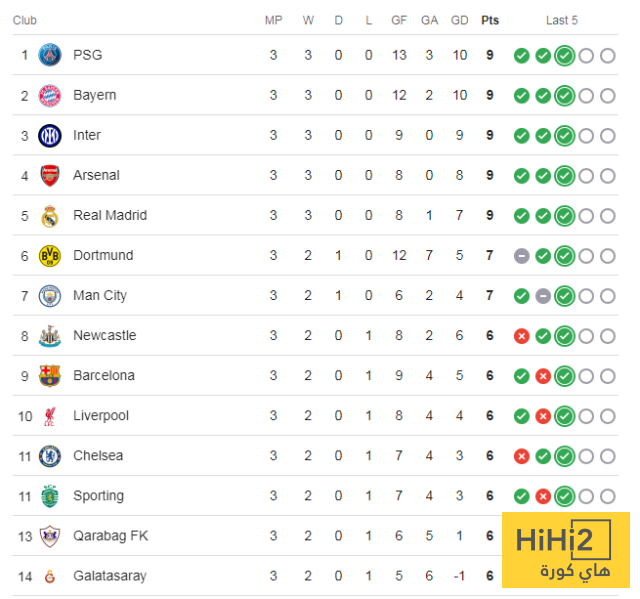
Task: Click the Dortmund BVB logo
Action: pyautogui.click(x=49, y=255)
